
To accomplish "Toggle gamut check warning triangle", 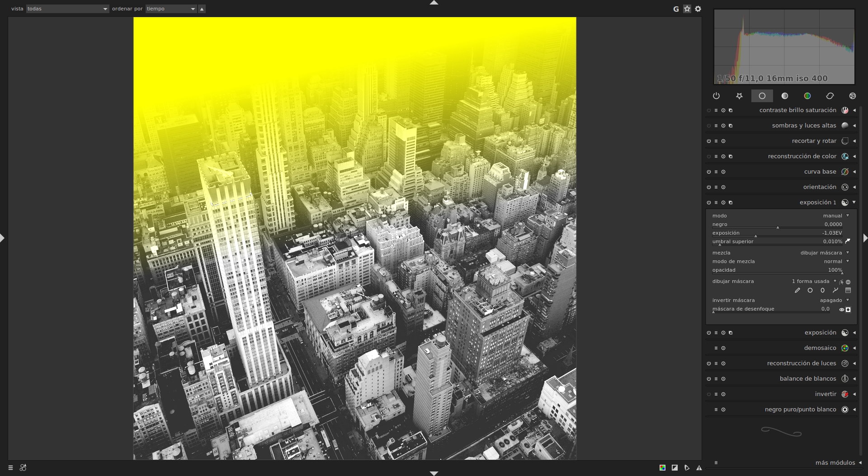I will point(699,468).
